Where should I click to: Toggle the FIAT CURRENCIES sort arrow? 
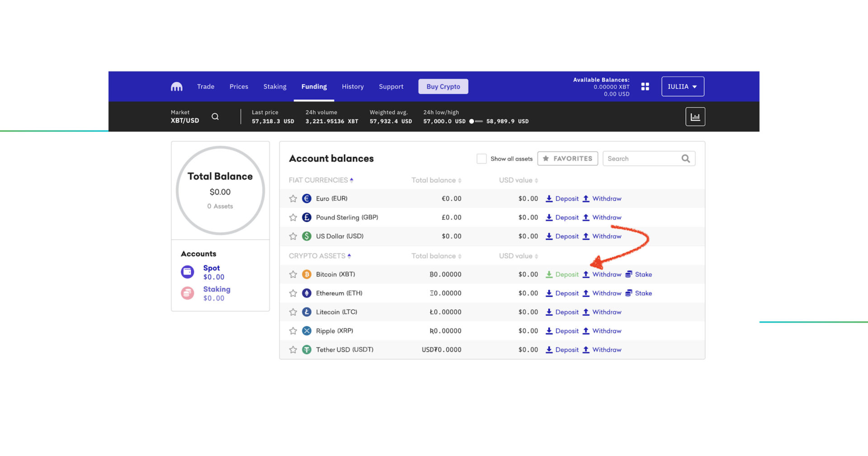click(352, 180)
